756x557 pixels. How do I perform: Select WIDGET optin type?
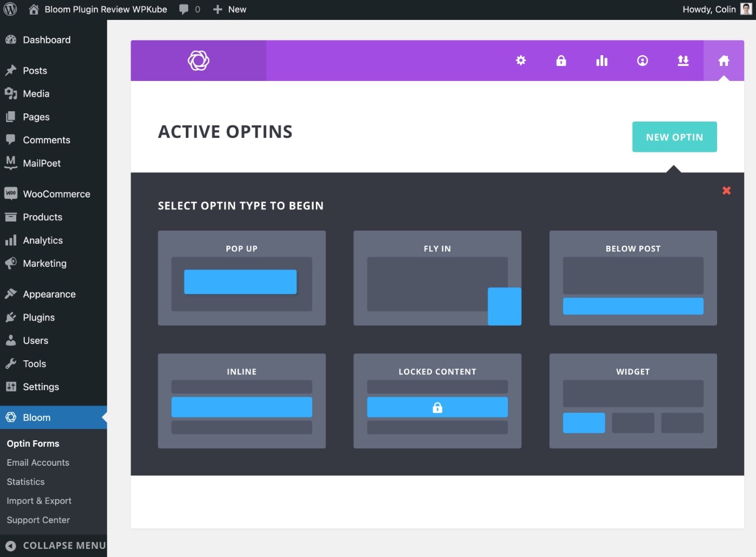point(633,401)
